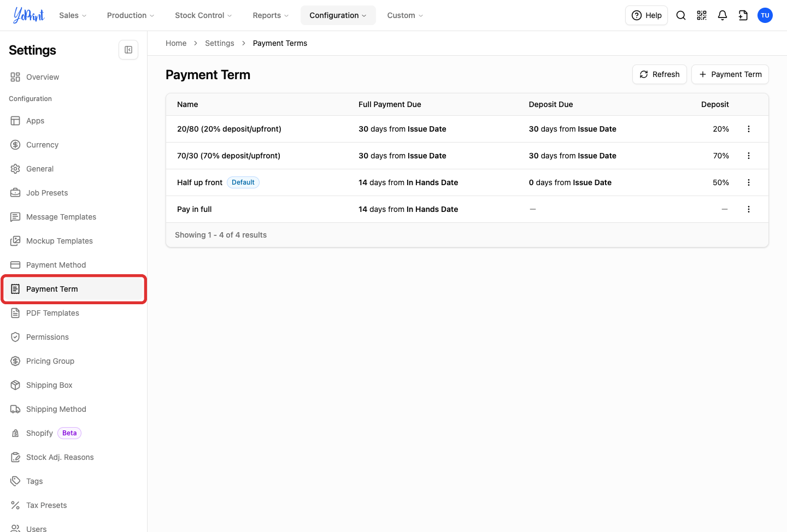The width and height of the screenshot is (787, 532).
Task: Follow the Home breadcrumb link
Action: [x=176, y=43]
